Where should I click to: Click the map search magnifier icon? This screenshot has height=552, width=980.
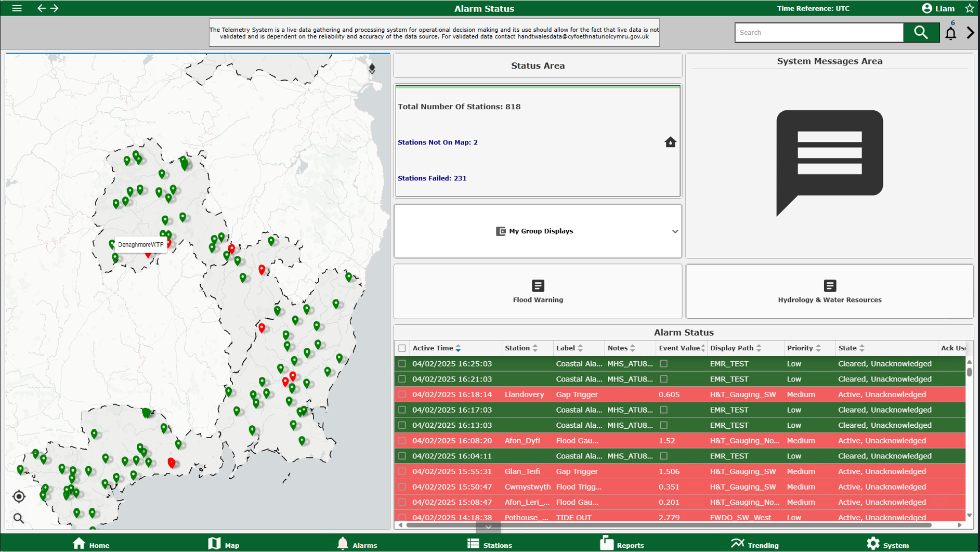point(19,518)
